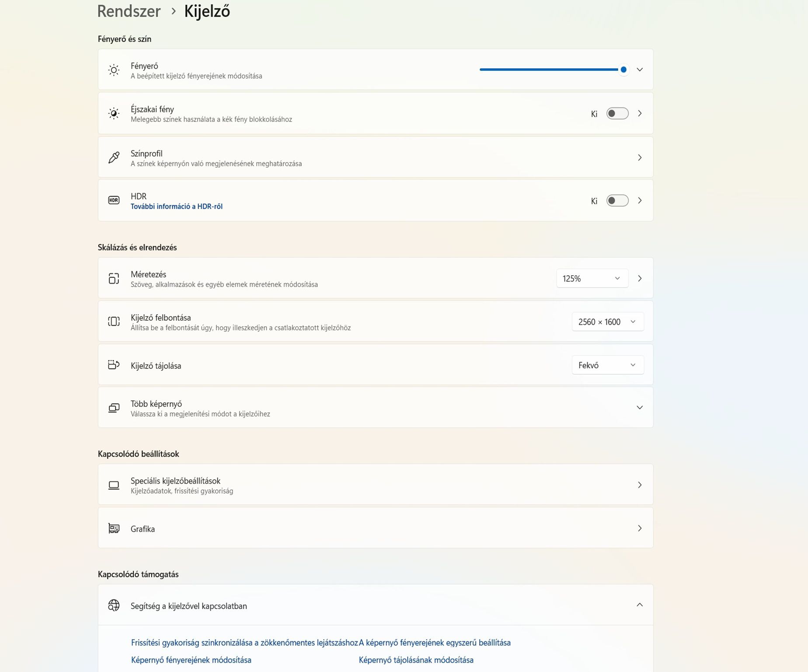Select the Színprofil eyedropper icon

114,157
